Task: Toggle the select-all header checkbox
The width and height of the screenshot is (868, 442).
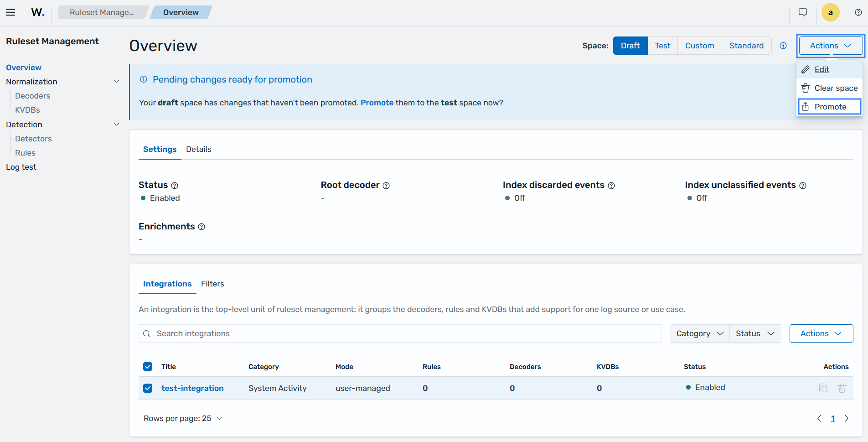Action: (148, 367)
